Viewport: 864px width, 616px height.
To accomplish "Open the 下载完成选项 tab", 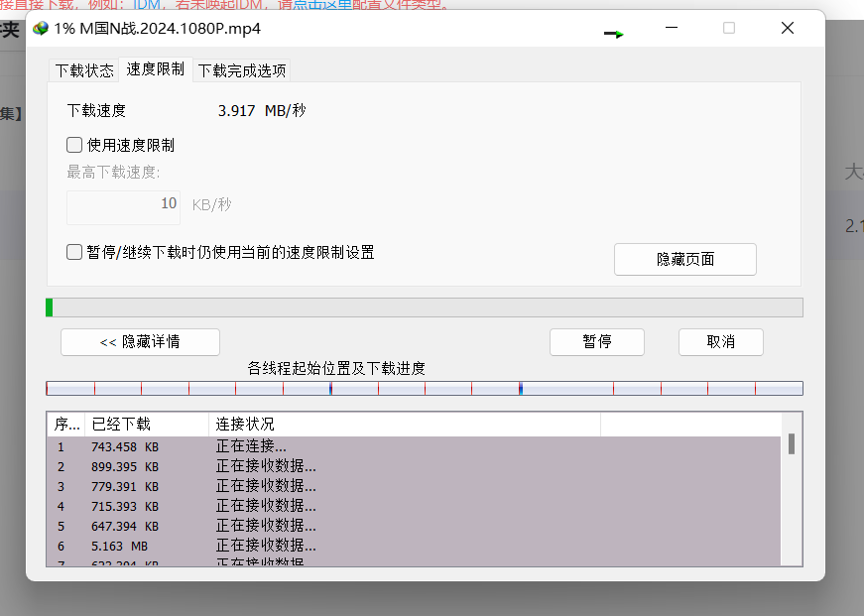I will 242,70.
